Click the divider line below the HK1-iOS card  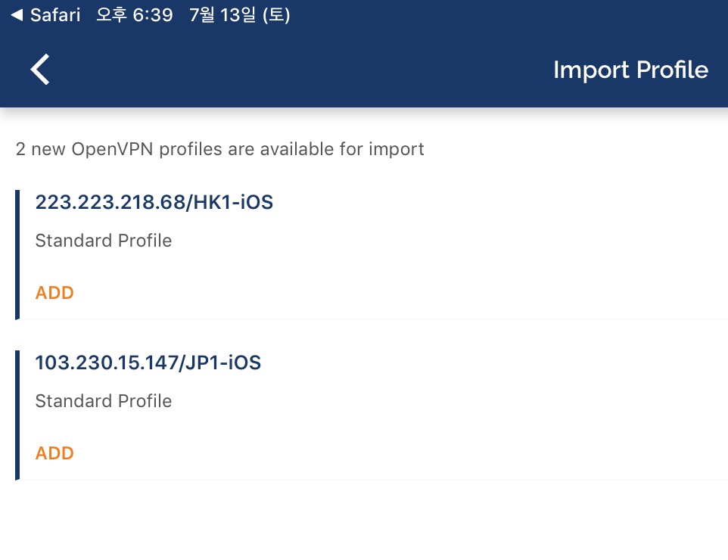[x=371, y=319]
